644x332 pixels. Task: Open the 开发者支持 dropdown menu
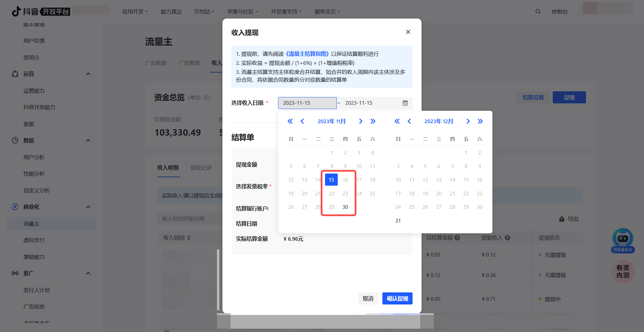(x=286, y=11)
